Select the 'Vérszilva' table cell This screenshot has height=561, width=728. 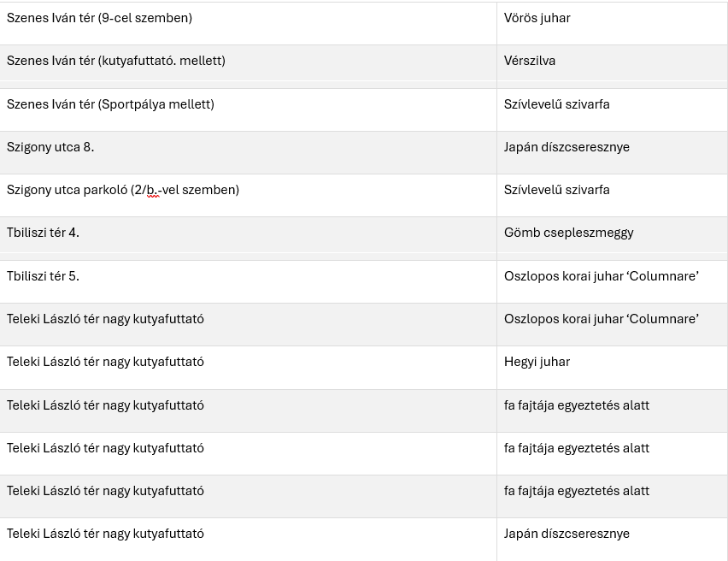pyautogui.click(x=530, y=61)
